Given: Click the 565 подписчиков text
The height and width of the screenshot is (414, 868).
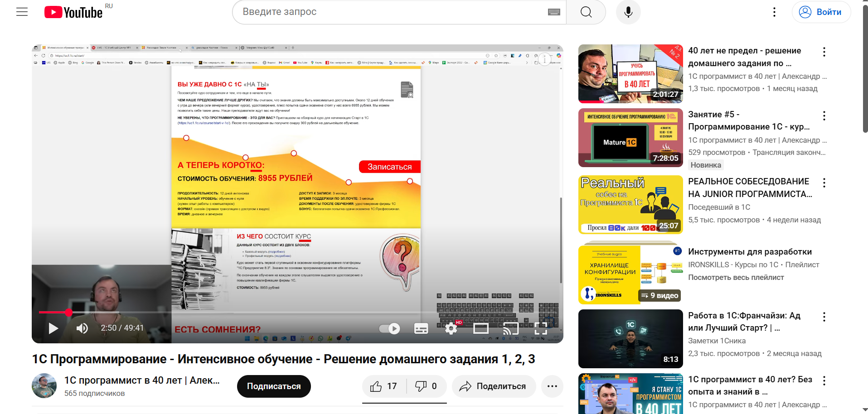Looking at the screenshot, I should 94,394.
